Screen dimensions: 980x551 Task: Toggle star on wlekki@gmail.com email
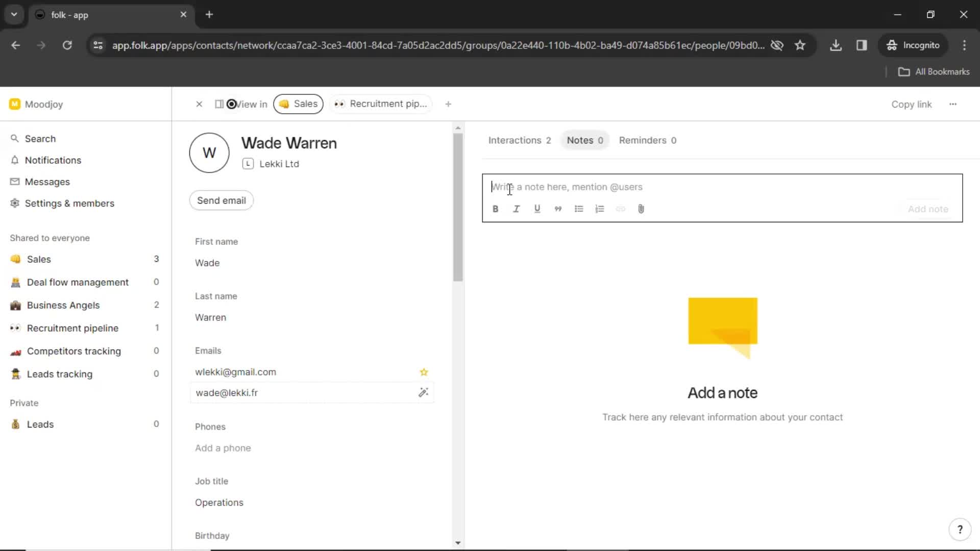pyautogui.click(x=423, y=371)
